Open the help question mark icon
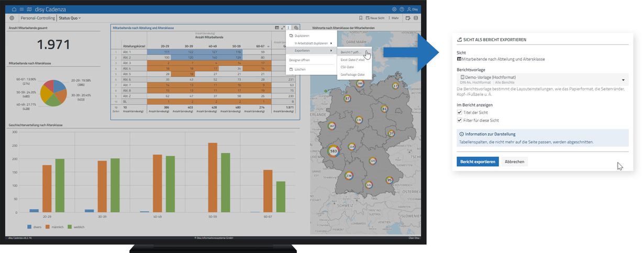This screenshot has width=644, height=253. pyautogui.click(x=402, y=9)
